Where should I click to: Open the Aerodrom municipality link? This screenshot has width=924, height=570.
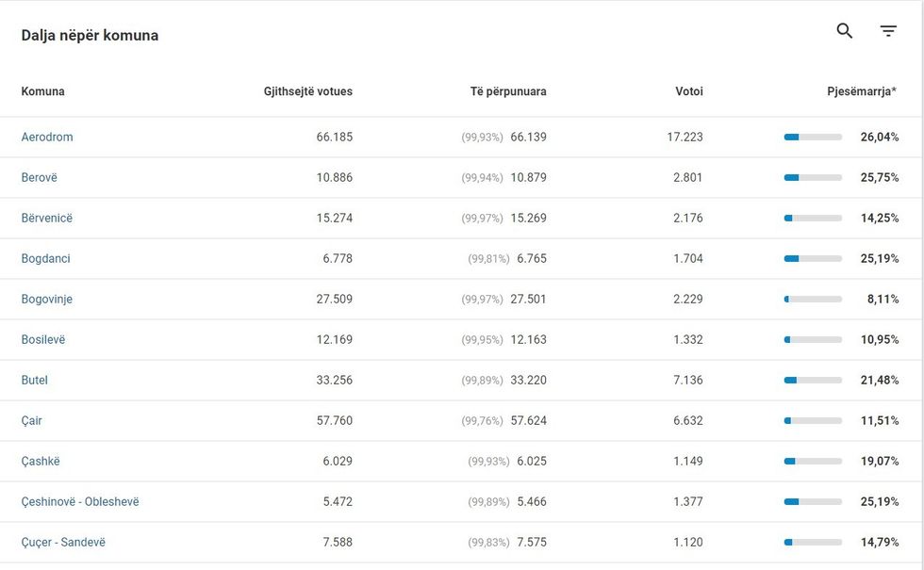coord(47,137)
